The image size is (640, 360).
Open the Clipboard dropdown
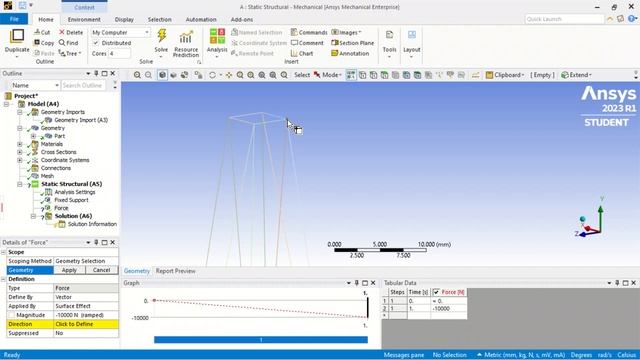504,75
